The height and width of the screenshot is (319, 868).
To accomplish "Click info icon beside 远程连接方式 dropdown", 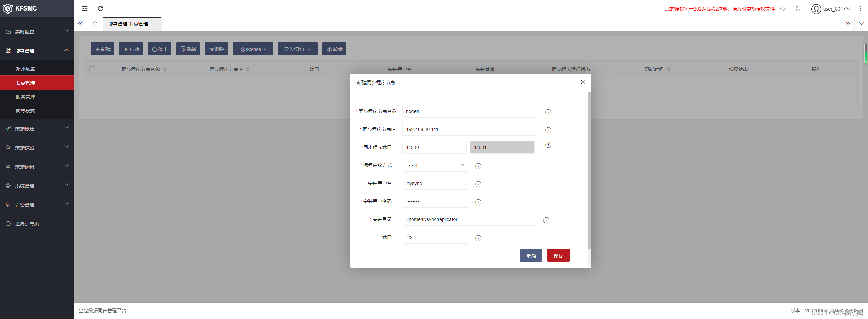I will 478,166.
